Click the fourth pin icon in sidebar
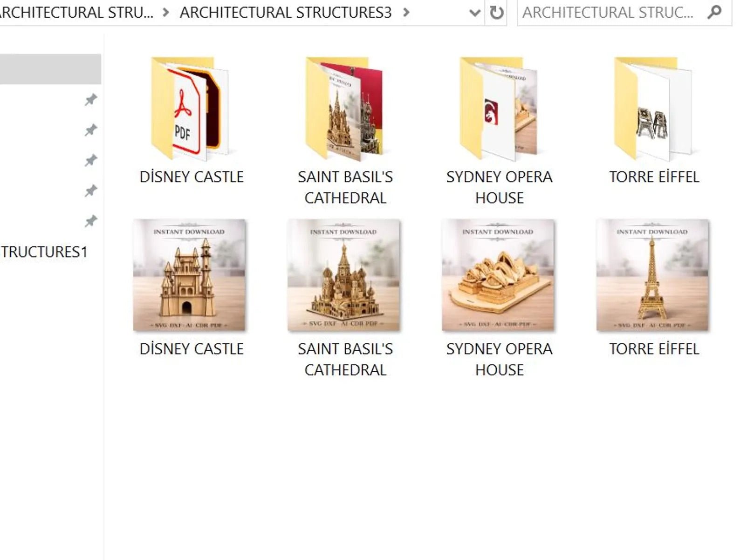 (91, 191)
